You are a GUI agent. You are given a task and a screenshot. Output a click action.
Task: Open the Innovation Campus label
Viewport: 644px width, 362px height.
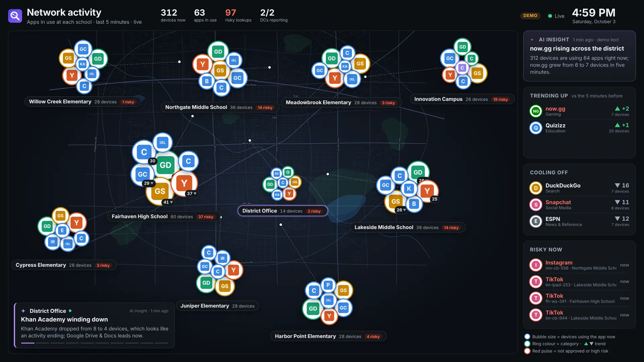click(x=462, y=99)
